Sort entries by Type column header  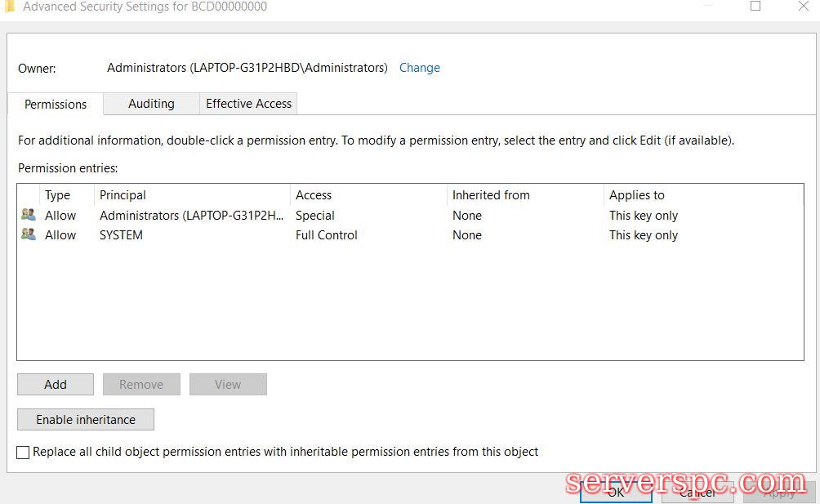point(57,195)
